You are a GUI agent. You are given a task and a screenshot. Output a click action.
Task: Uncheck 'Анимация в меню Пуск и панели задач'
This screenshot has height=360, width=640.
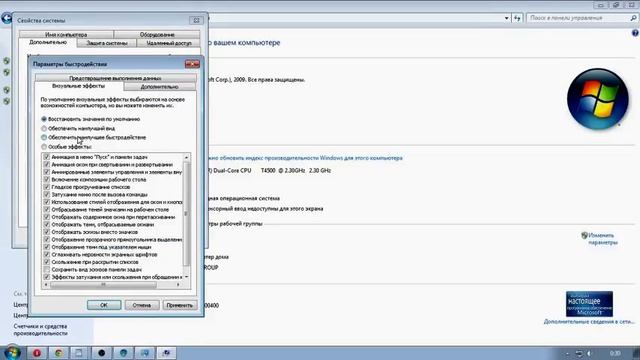coord(47,157)
